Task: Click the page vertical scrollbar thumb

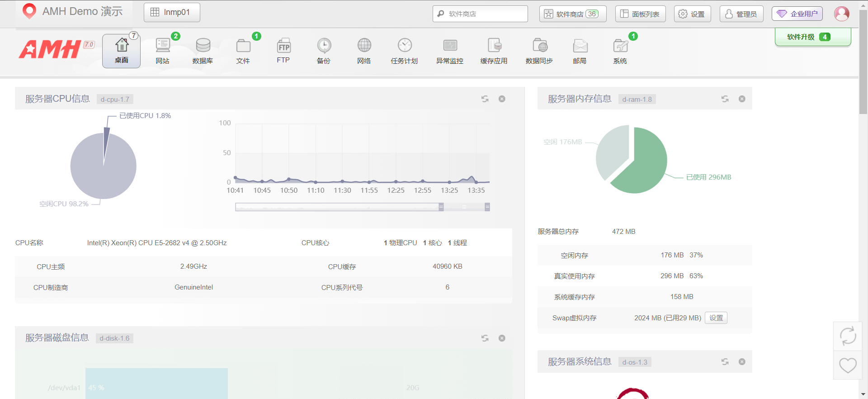Action: click(863, 61)
